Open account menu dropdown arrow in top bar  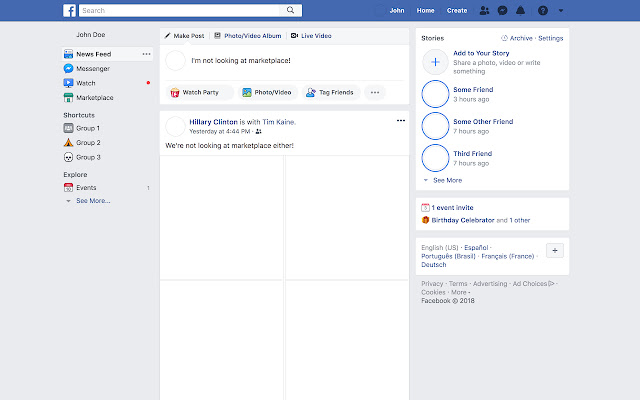pyautogui.click(x=561, y=11)
